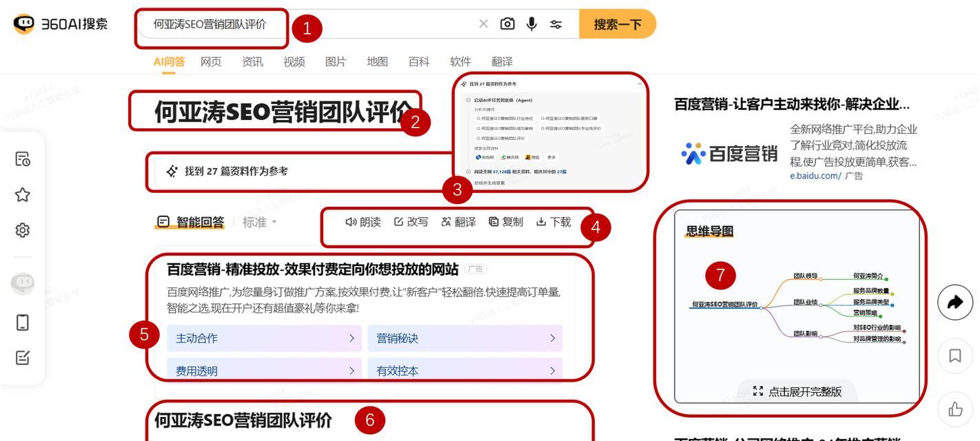Click 下载 to download answer
The image size is (980, 441).
click(x=553, y=222)
